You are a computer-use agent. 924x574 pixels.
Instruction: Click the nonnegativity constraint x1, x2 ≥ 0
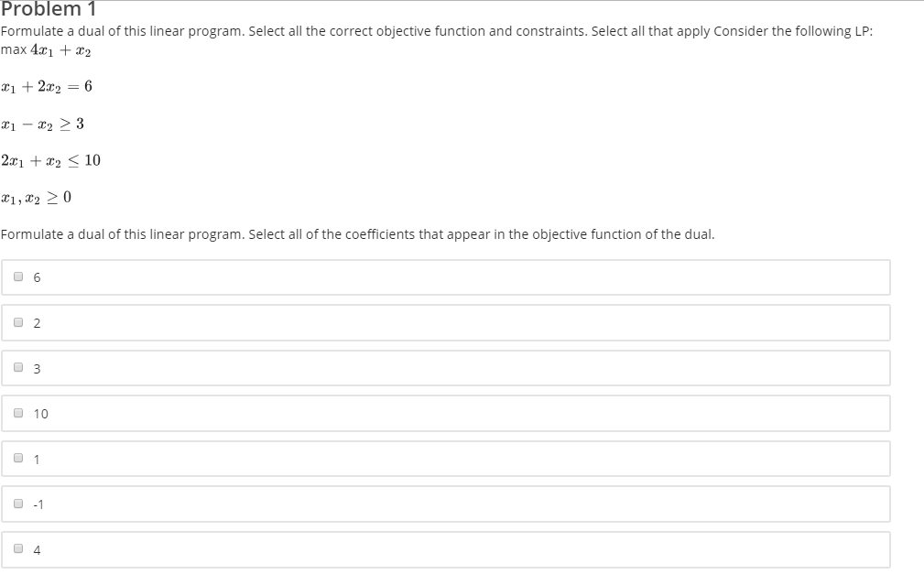pos(36,198)
